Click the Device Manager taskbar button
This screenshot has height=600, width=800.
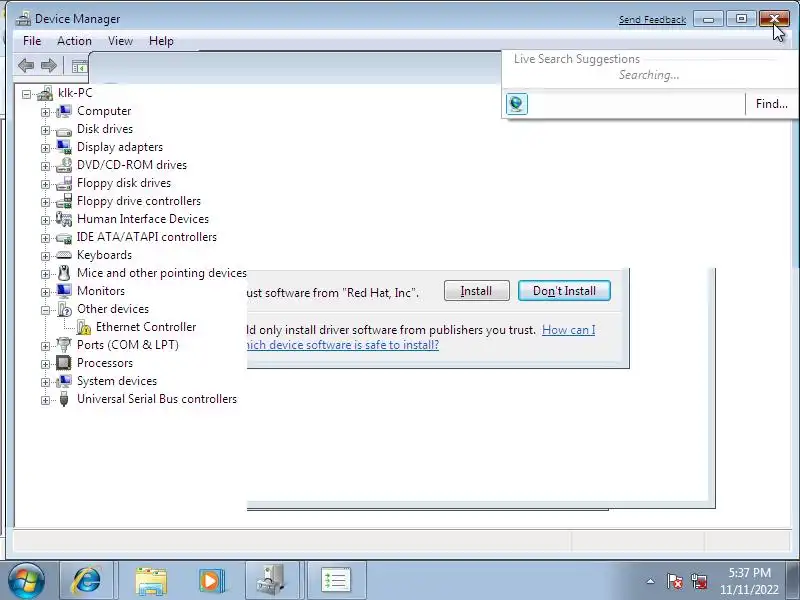click(272, 580)
